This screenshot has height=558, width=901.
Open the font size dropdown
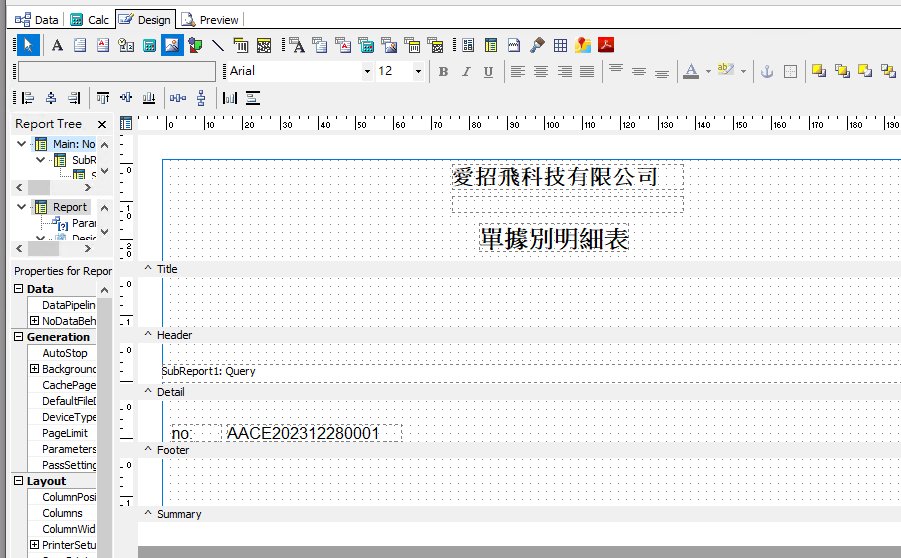tap(417, 72)
